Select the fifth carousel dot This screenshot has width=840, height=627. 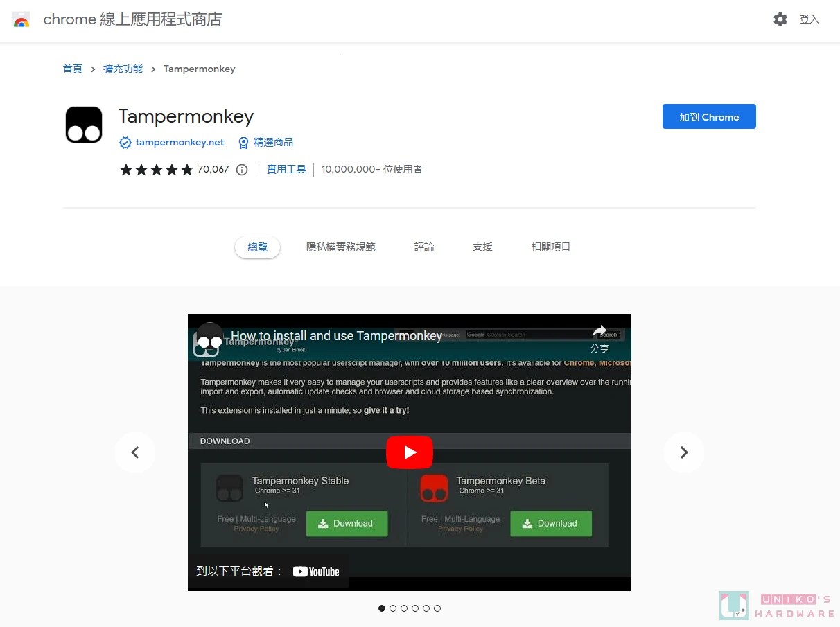pos(426,608)
